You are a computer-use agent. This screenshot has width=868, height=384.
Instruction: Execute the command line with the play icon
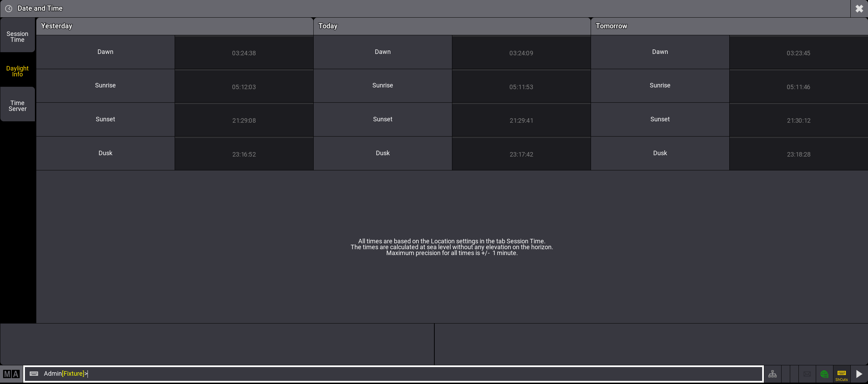click(859, 374)
